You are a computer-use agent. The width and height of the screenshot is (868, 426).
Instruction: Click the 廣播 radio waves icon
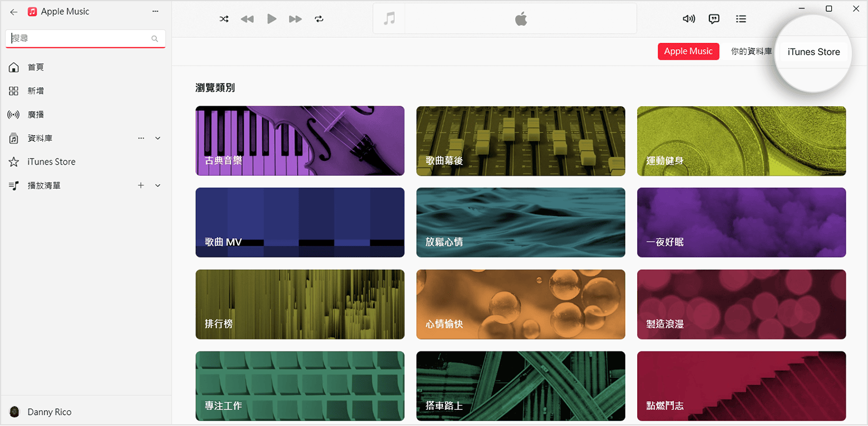coord(13,115)
